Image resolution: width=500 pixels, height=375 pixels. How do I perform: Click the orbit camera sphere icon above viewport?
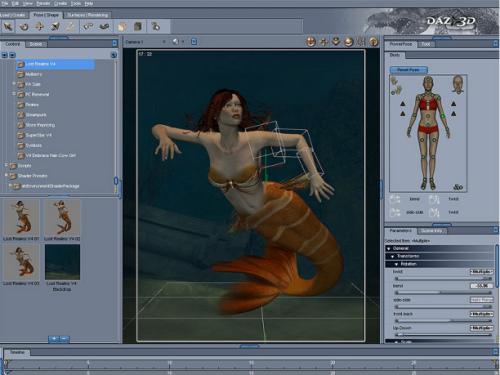tap(311, 42)
